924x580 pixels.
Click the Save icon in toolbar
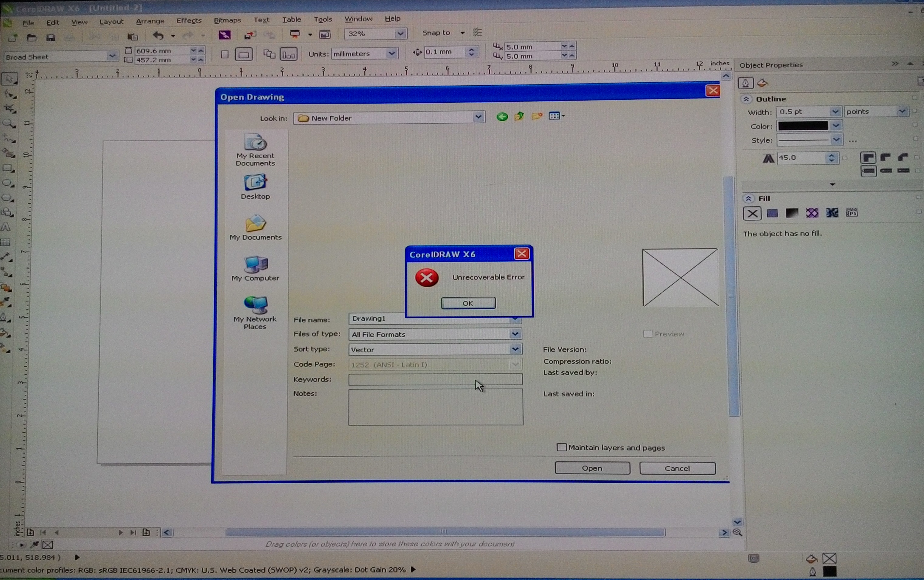pos(51,38)
